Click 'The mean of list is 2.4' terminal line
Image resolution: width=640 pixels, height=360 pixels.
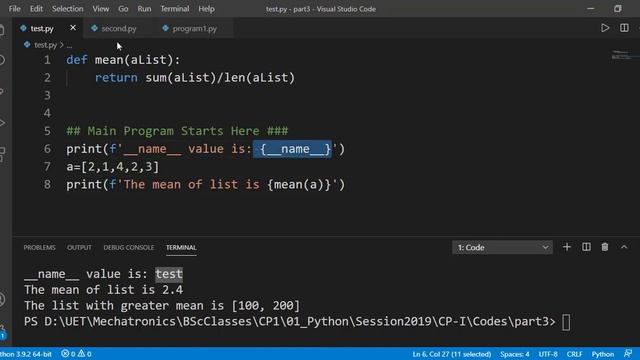pyautogui.click(x=103, y=290)
